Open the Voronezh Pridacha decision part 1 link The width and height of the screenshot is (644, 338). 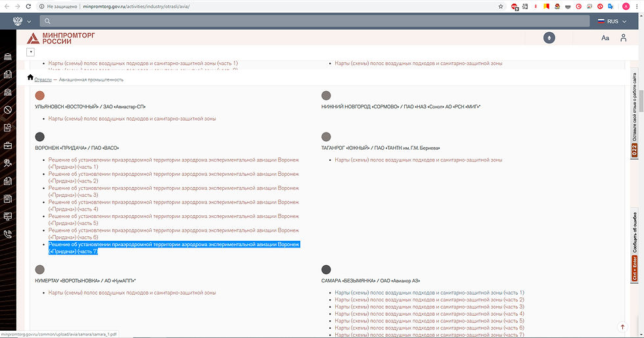point(173,163)
